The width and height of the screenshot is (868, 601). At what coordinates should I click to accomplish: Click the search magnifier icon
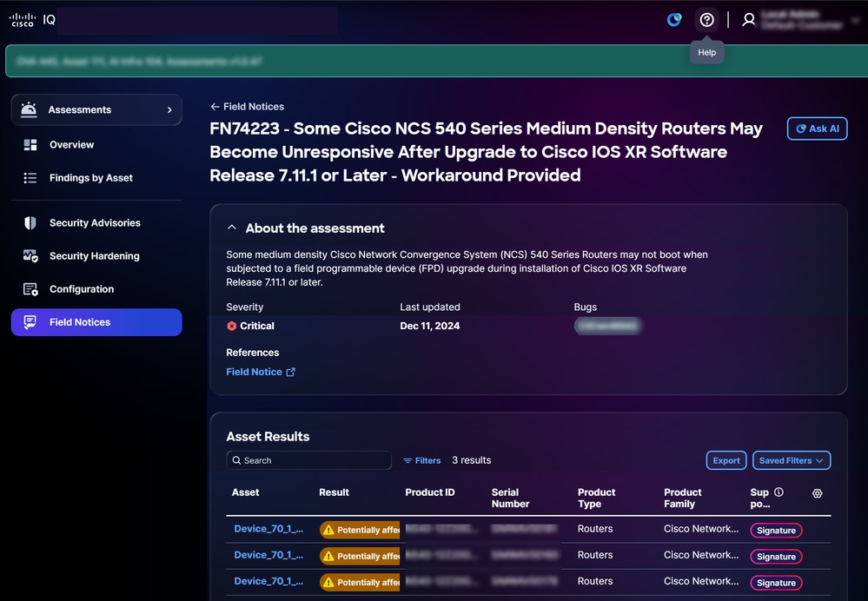236,460
